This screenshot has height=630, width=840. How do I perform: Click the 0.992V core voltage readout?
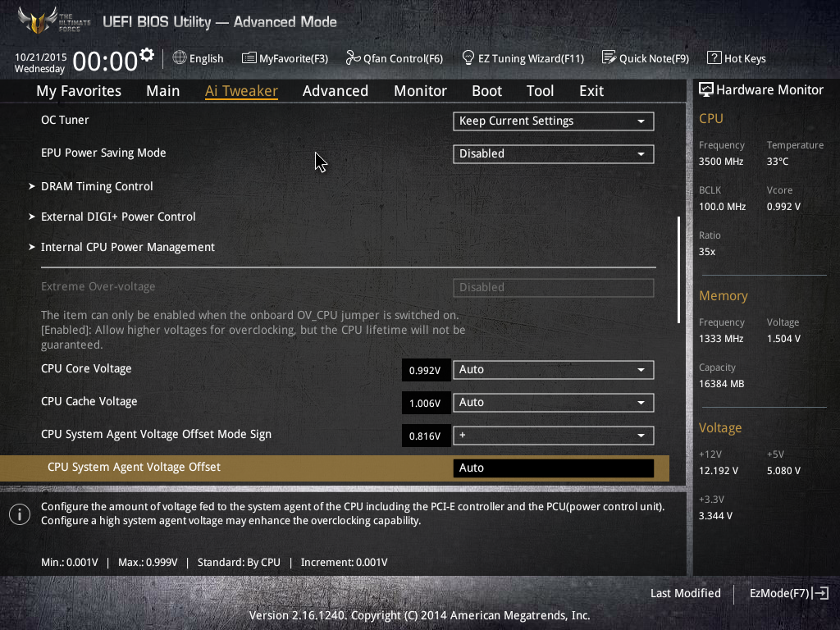tap(426, 370)
